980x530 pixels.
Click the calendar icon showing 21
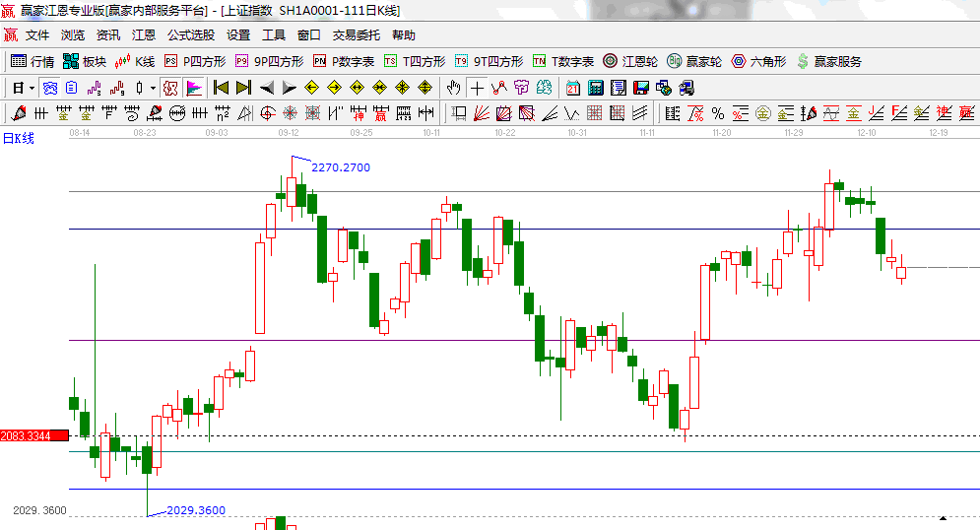point(572,88)
